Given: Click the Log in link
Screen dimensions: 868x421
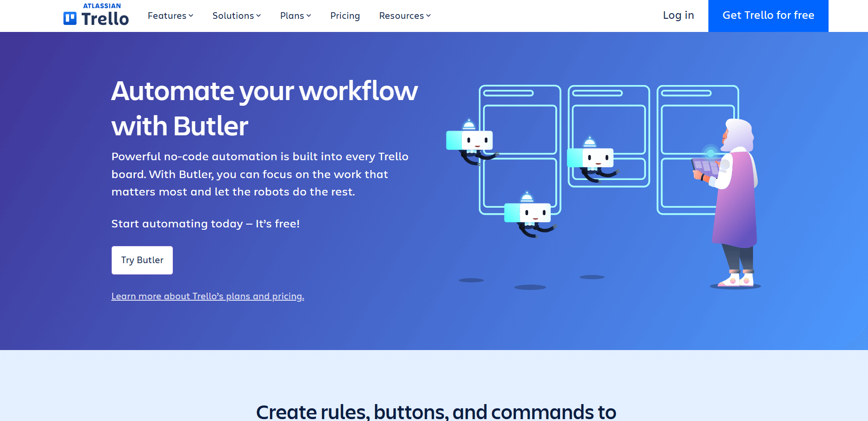Looking at the screenshot, I should [x=678, y=16].
